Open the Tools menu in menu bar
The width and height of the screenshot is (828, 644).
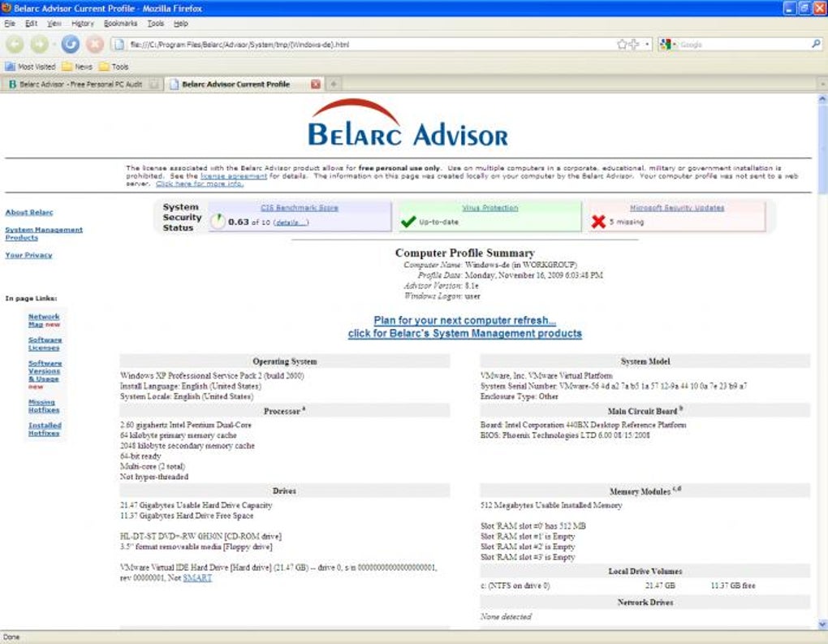[155, 24]
